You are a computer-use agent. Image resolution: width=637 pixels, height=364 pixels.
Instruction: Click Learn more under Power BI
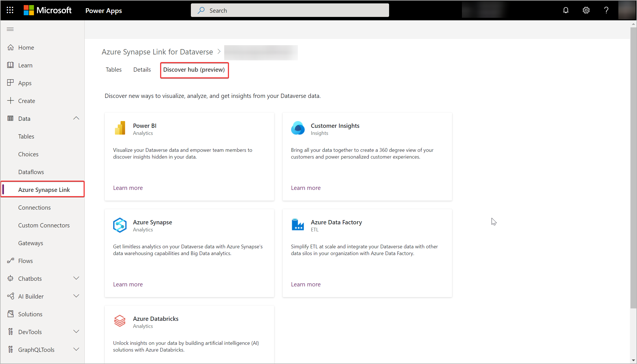128,187
